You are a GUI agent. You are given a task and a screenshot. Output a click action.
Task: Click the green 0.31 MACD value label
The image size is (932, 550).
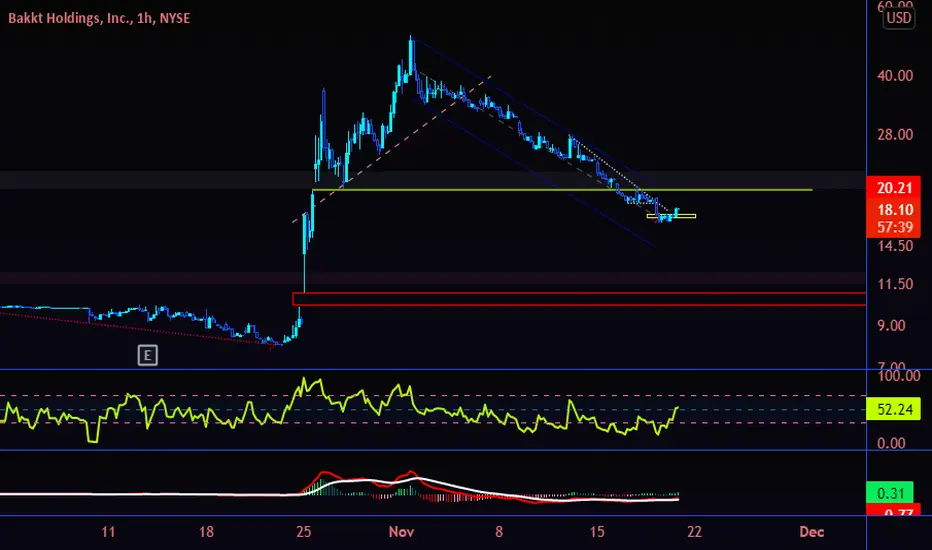pos(890,493)
